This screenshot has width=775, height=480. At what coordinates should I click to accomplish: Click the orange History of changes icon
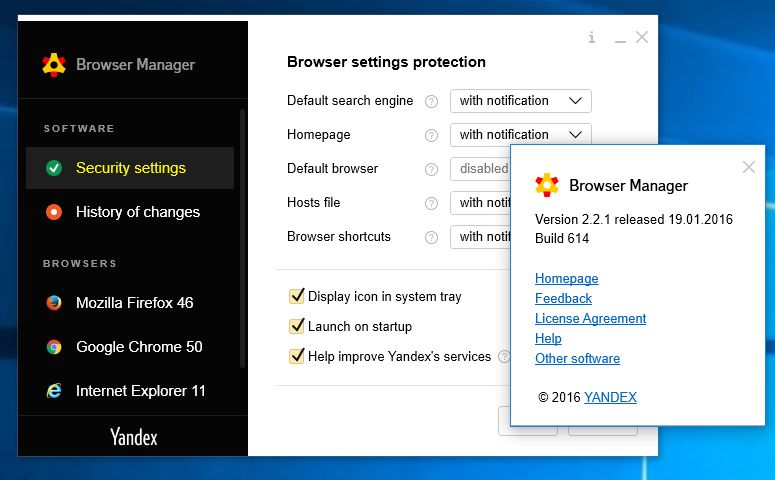coord(54,212)
